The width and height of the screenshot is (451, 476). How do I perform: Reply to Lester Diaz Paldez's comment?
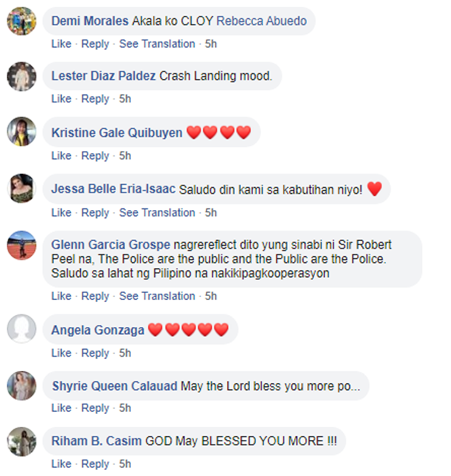pos(95,99)
